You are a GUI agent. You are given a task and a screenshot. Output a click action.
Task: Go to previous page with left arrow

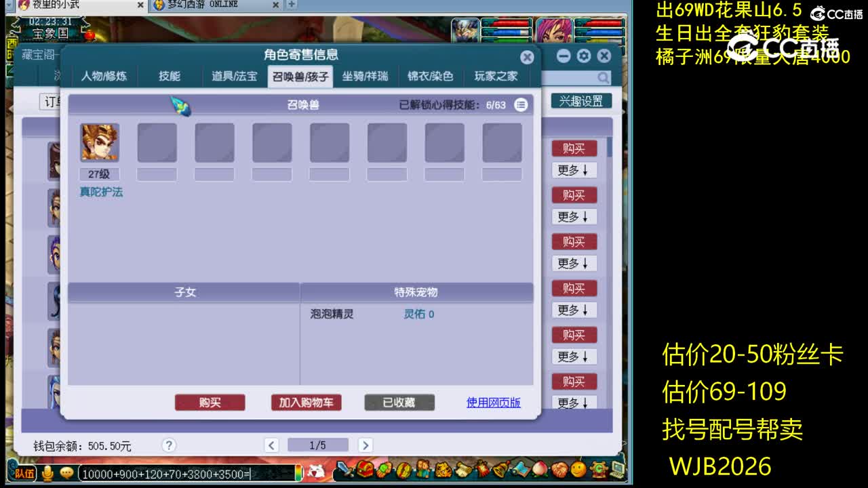pos(271,445)
